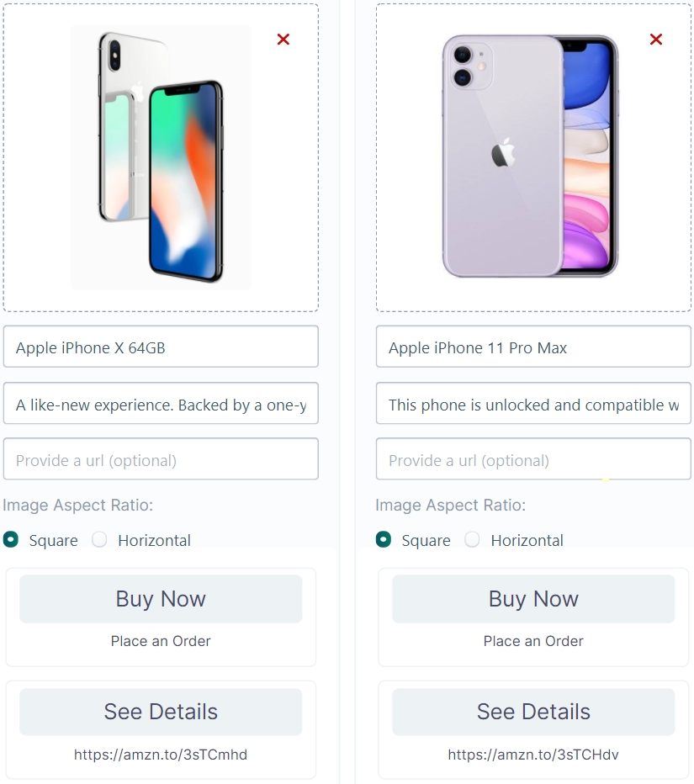Focus the iPhone 11 Pro Max URL field

pos(533,460)
